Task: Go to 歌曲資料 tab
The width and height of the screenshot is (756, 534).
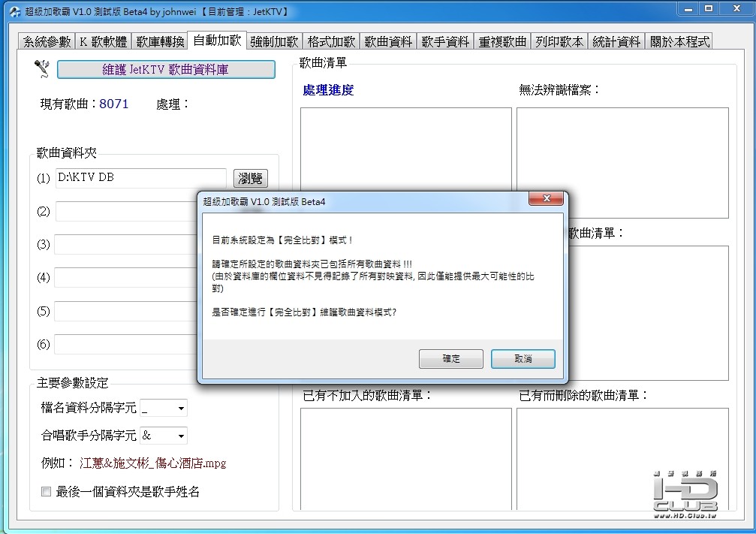Action: (x=388, y=41)
